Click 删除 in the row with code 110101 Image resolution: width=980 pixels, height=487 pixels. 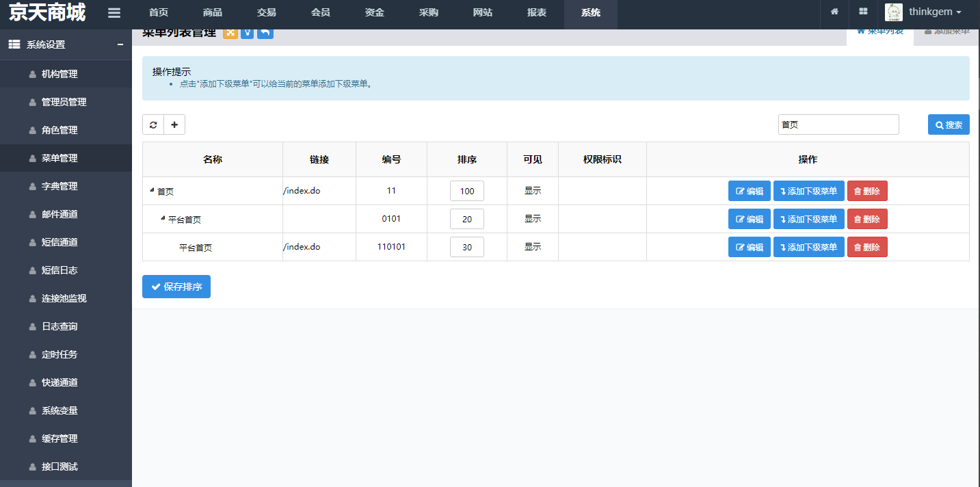click(x=867, y=247)
